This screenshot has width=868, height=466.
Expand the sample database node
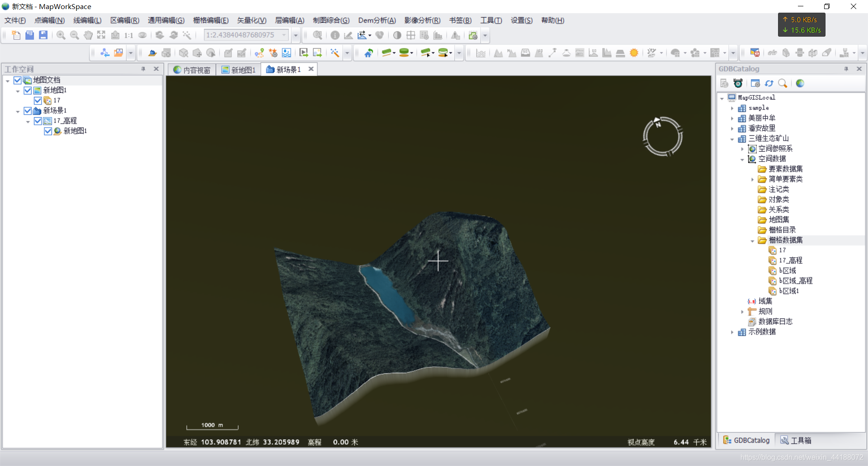point(732,108)
